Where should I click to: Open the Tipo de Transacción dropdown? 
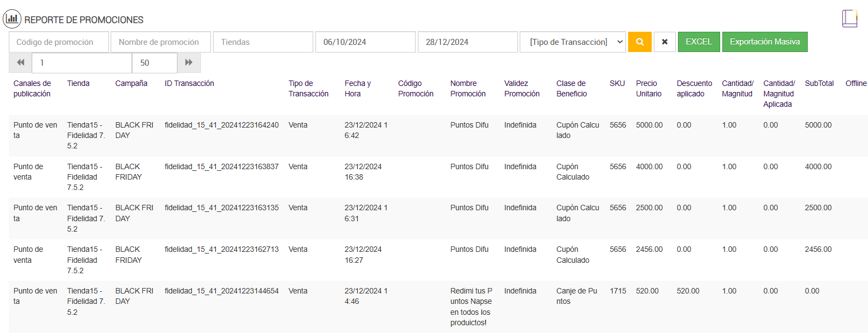pos(572,42)
